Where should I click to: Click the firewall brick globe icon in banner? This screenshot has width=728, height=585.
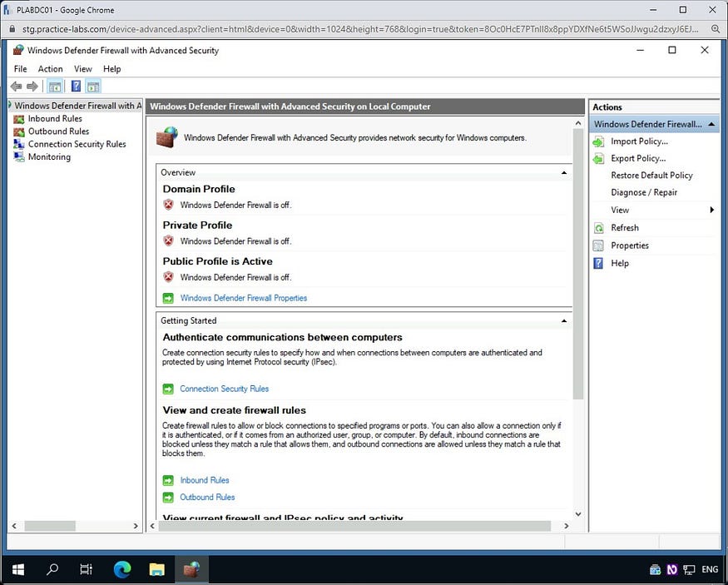coord(167,137)
